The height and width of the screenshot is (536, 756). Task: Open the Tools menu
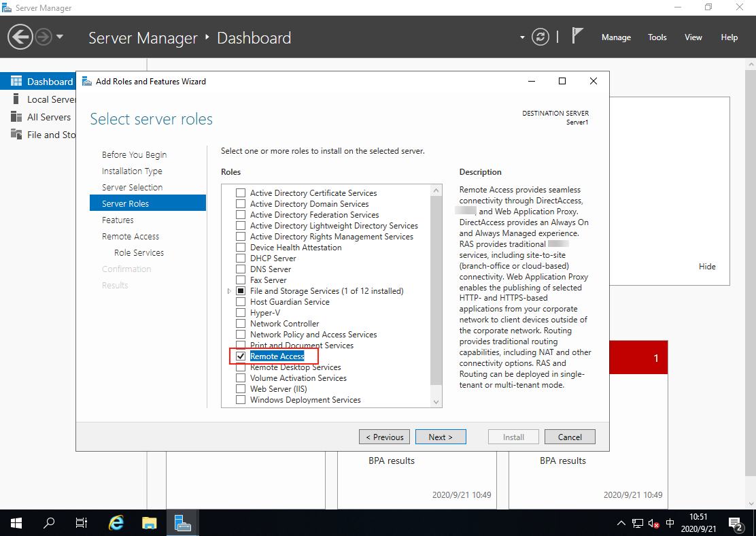pos(657,37)
